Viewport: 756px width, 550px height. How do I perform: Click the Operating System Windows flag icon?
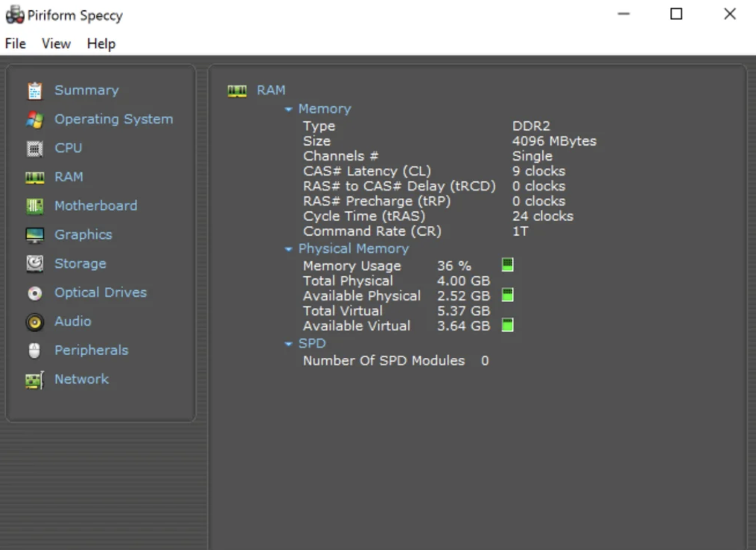35,120
